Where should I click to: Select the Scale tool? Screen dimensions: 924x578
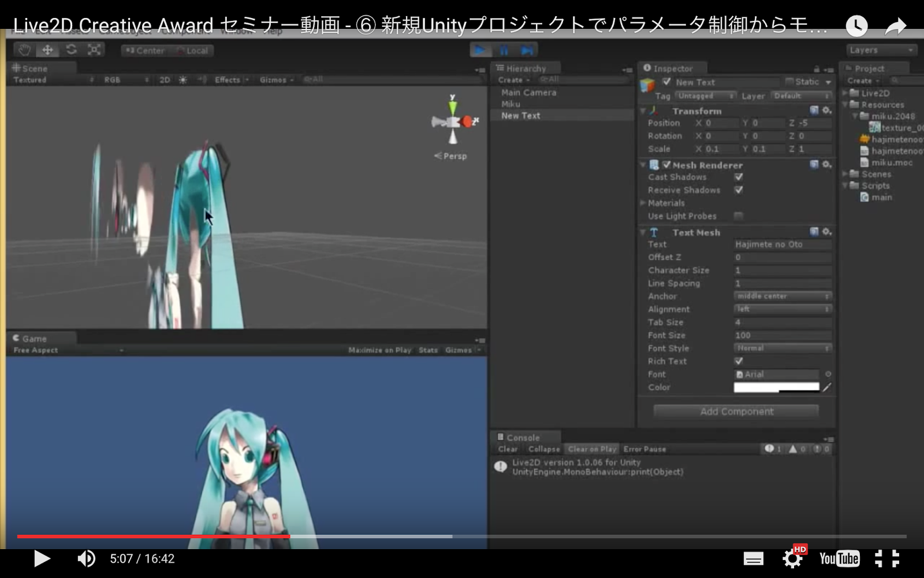(94, 50)
